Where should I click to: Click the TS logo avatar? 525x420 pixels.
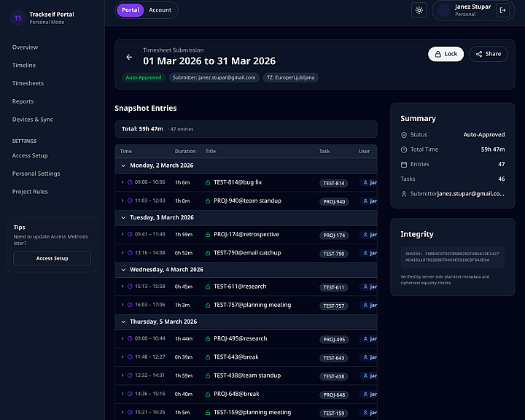[x=18, y=18]
